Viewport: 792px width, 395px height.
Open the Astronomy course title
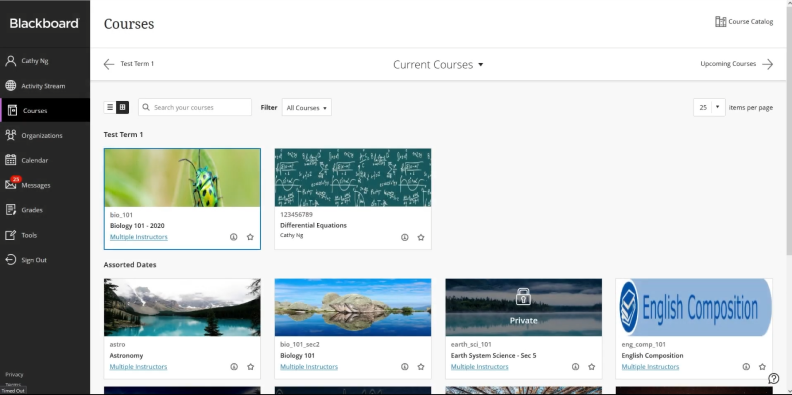click(126, 356)
